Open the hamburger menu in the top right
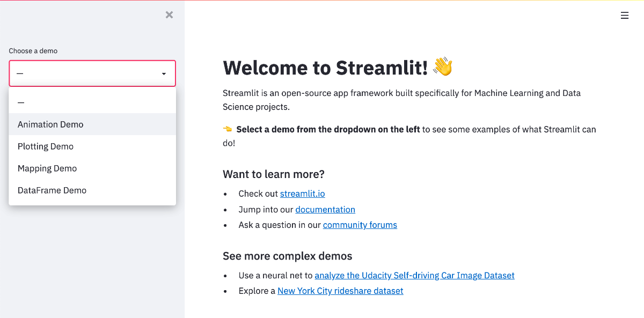The image size is (644, 318). [x=625, y=16]
